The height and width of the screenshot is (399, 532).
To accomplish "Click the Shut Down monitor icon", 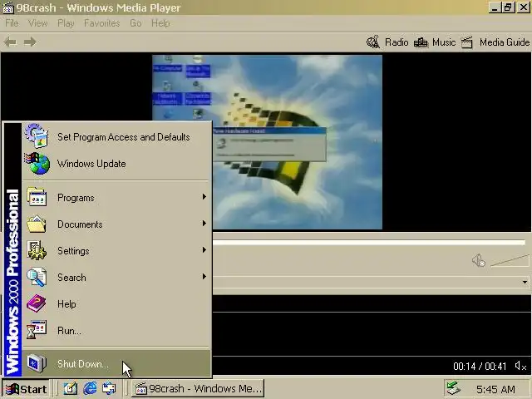I will [x=37, y=363].
